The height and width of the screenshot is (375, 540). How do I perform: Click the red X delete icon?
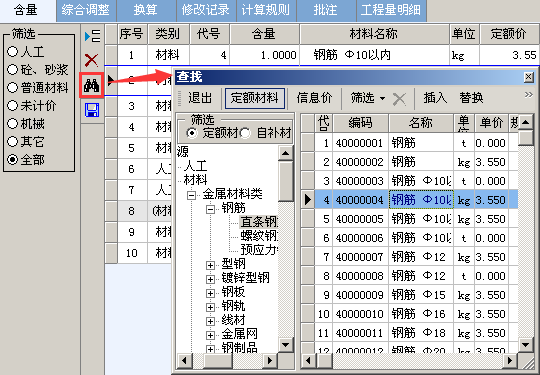92,60
